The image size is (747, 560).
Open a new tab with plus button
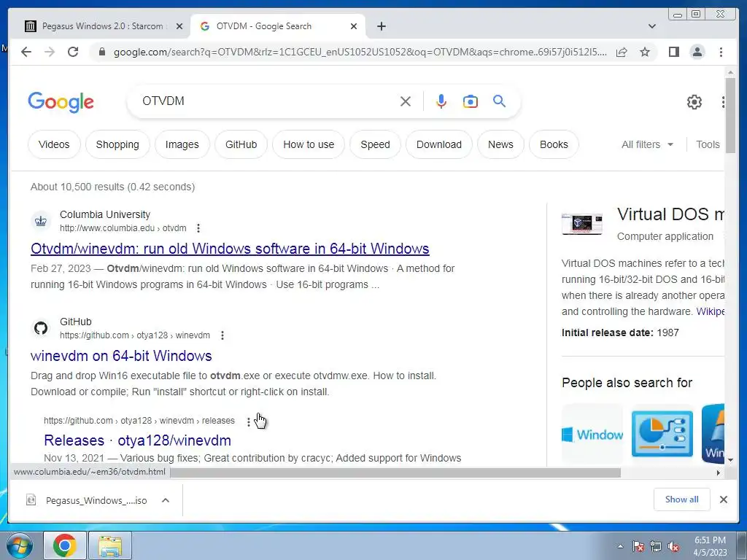(x=381, y=26)
